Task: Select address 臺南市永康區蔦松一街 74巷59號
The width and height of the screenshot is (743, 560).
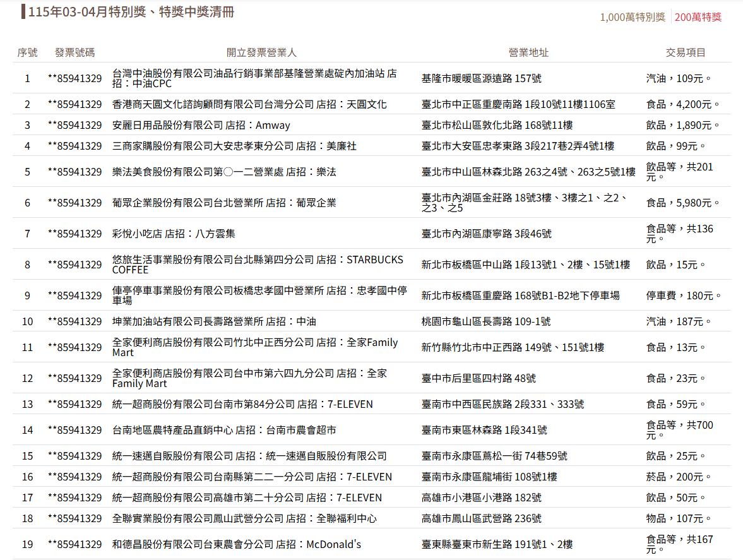Action: 494,456
